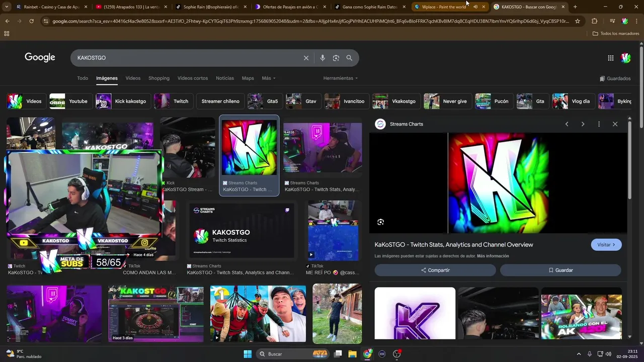This screenshot has width=644, height=362.
Task: Click the Guardar button in preview
Action: pyautogui.click(x=560, y=270)
